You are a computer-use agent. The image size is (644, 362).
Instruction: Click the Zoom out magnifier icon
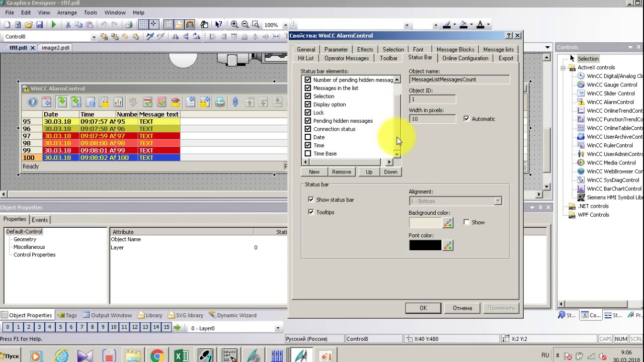tap(245, 25)
